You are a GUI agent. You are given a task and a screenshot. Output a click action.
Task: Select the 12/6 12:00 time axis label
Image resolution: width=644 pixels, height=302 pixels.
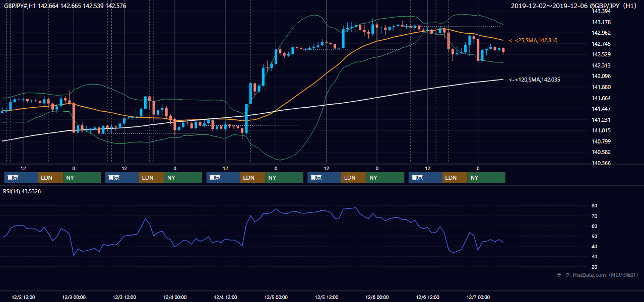[427, 297]
